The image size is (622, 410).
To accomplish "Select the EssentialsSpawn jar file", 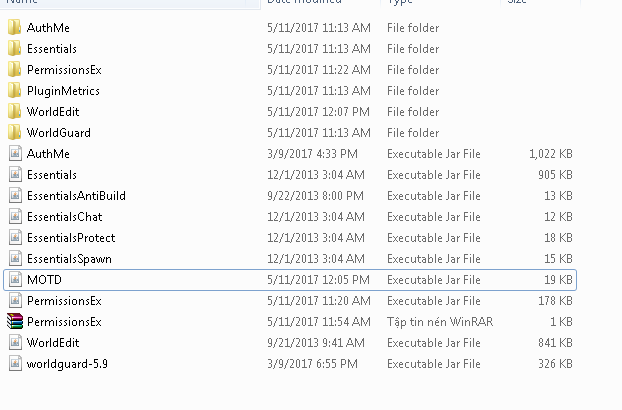I will point(69,259).
